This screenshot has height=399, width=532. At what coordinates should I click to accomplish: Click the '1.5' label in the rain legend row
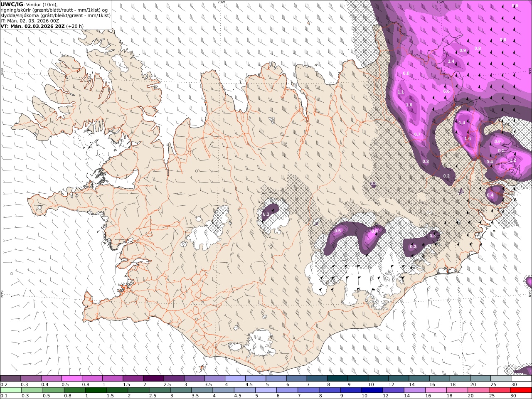(110, 396)
